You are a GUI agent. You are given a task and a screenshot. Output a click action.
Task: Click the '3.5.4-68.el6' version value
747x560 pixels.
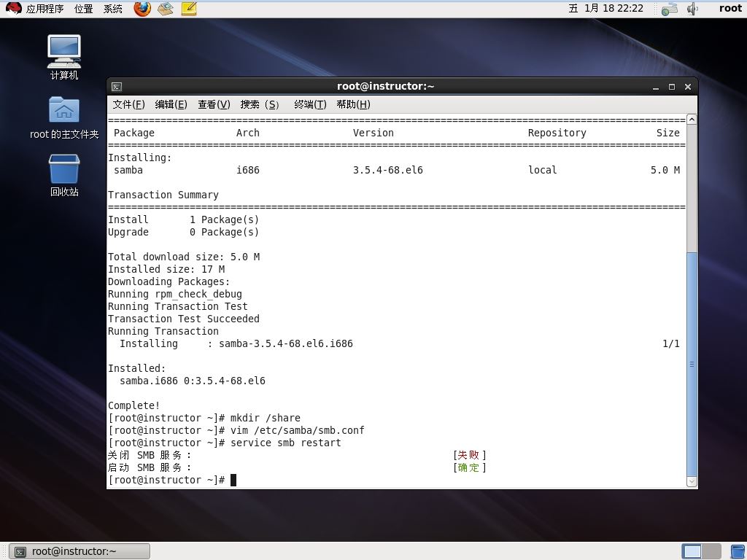pos(388,171)
